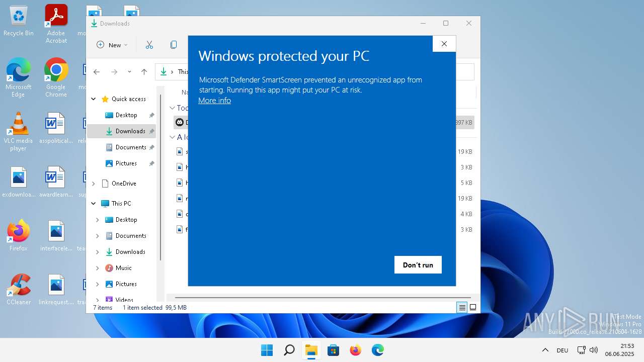The width and height of the screenshot is (644, 362).
Task: Close the SmartScreen warning dialog
Action: click(x=444, y=44)
